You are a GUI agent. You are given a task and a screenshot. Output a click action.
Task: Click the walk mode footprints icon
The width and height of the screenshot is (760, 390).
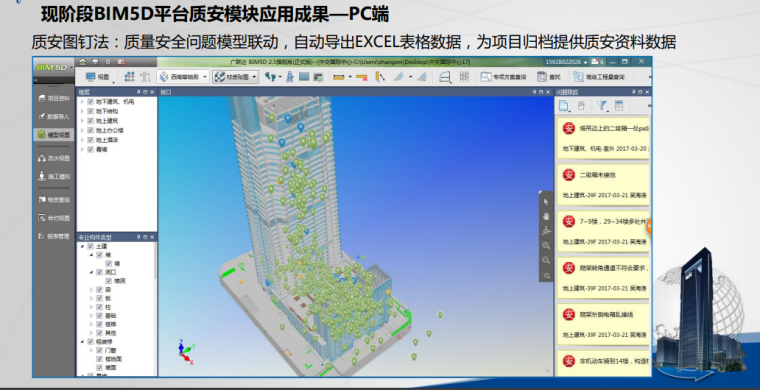270,77
